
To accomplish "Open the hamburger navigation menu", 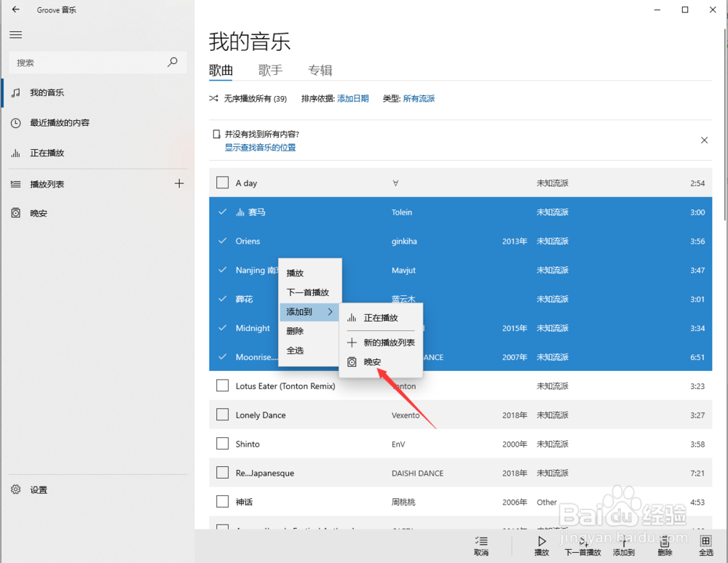I will (x=16, y=35).
